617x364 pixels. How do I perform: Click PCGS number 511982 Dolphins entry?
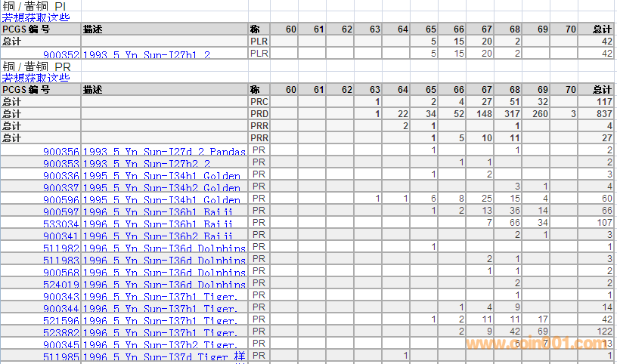[60, 248]
